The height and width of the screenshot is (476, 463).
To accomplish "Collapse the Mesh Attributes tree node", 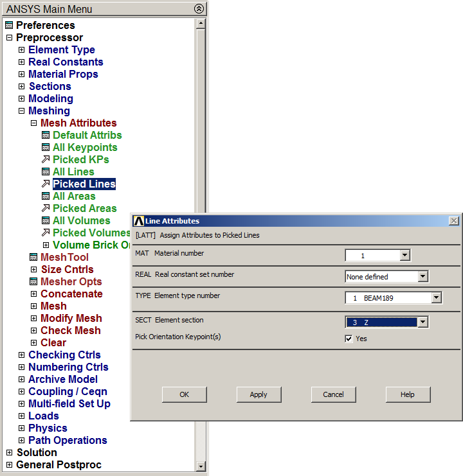I will [x=33, y=123].
